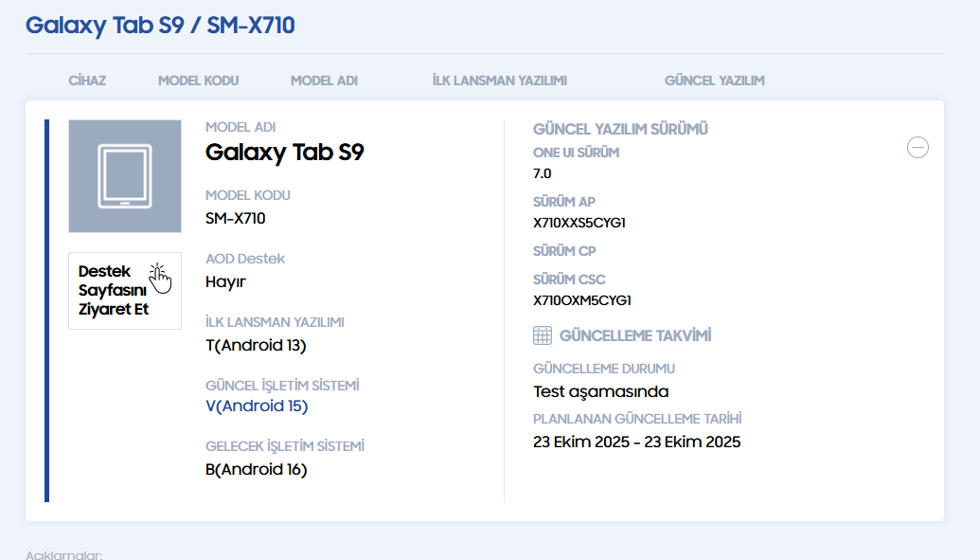Click the B(Android 16) future OS value

click(x=257, y=469)
